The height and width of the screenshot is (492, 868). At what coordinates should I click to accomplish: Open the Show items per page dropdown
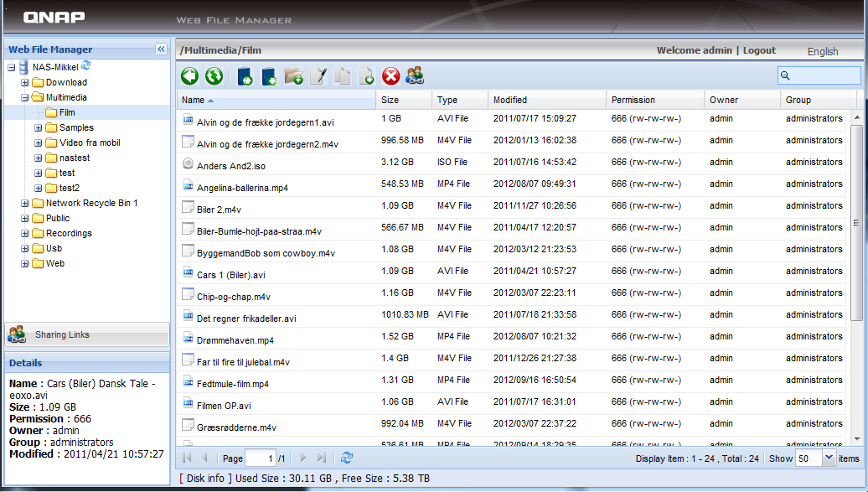(x=829, y=458)
